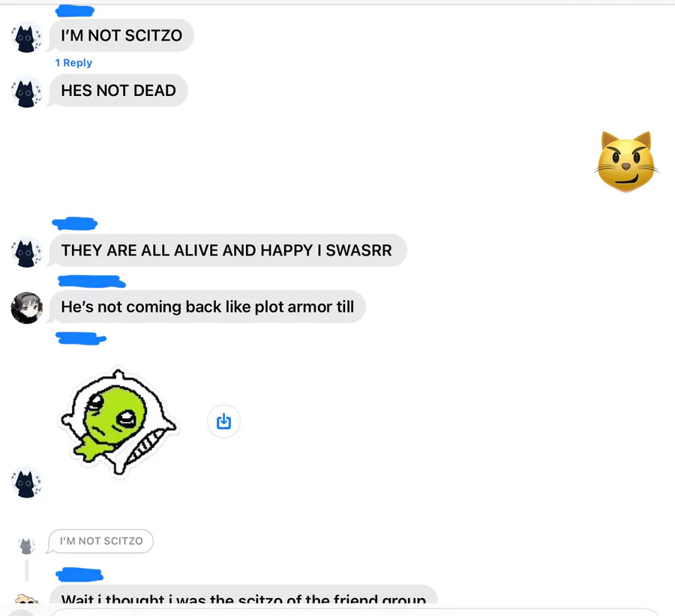This screenshot has height=616, width=675.
Task: Click small faded cat avatar in quoted reply
Action: [x=26, y=546]
